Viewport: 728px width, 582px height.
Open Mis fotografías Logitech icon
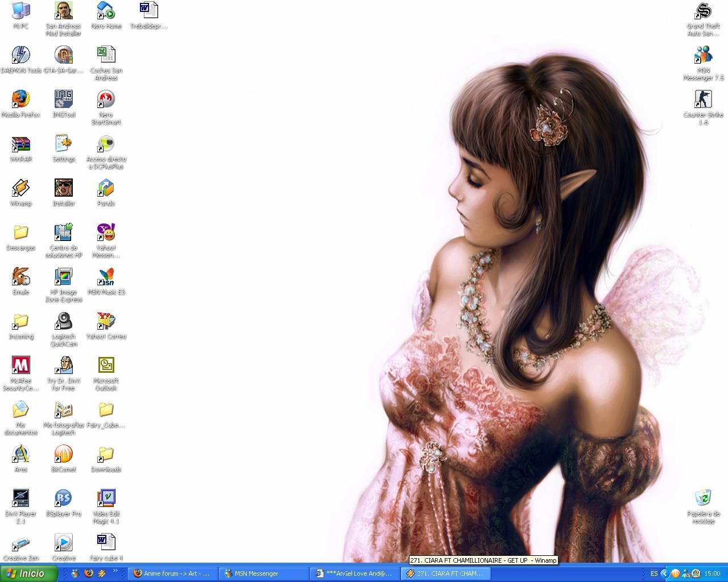pyautogui.click(x=63, y=418)
